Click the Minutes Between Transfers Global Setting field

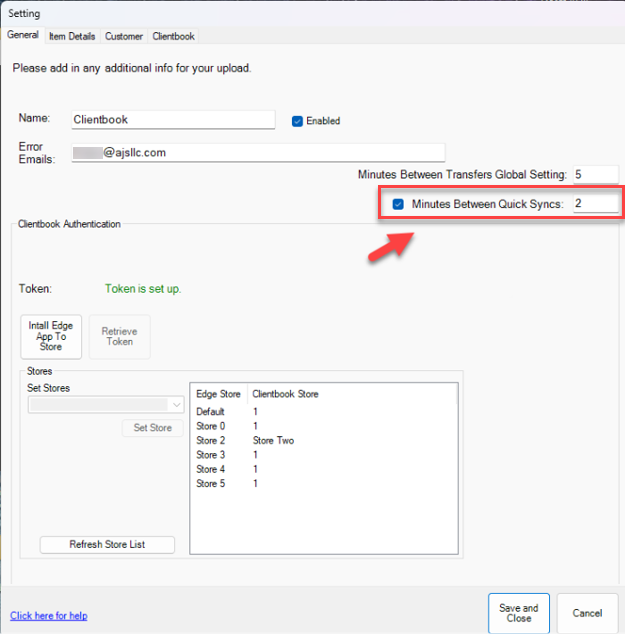coord(596,175)
